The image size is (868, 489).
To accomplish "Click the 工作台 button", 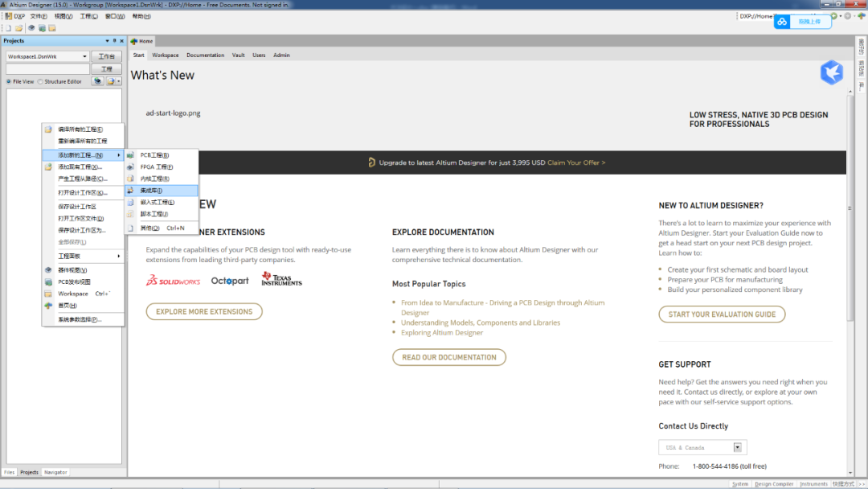I will 106,56.
